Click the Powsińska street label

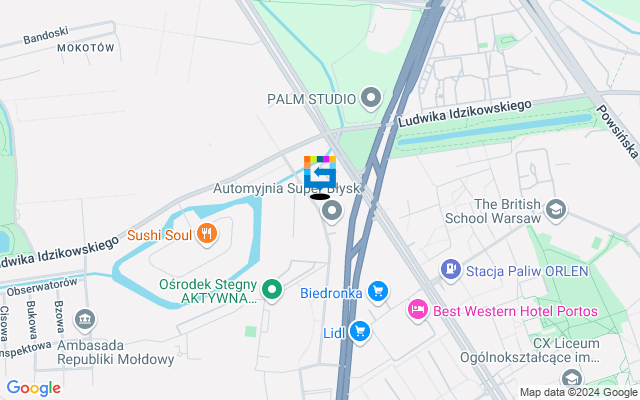pos(618,131)
